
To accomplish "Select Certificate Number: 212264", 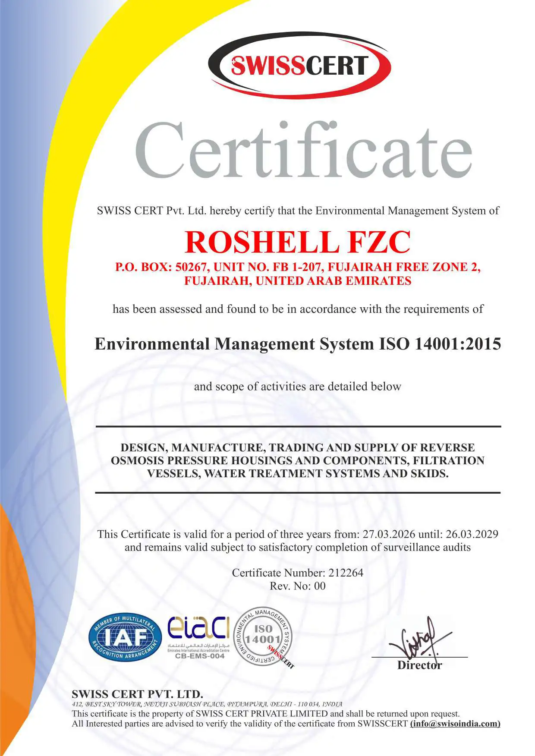I will point(298,573).
